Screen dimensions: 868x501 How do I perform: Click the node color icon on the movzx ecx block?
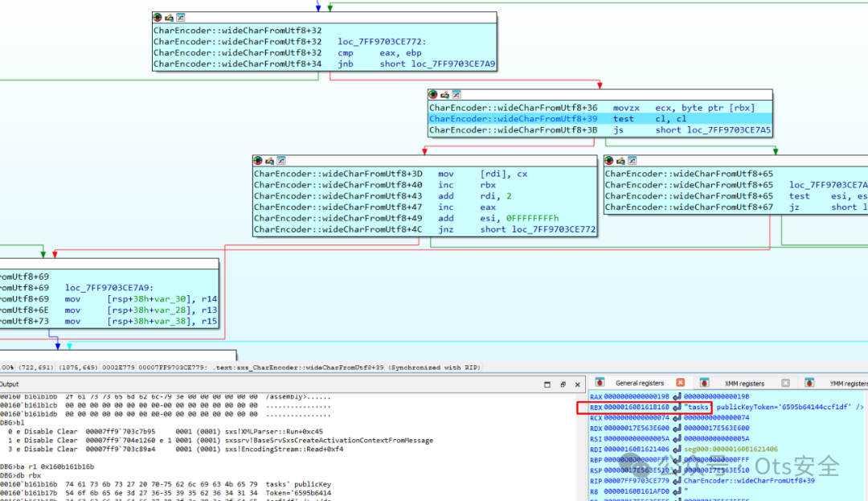pyautogui.click(x=433, y=95)
